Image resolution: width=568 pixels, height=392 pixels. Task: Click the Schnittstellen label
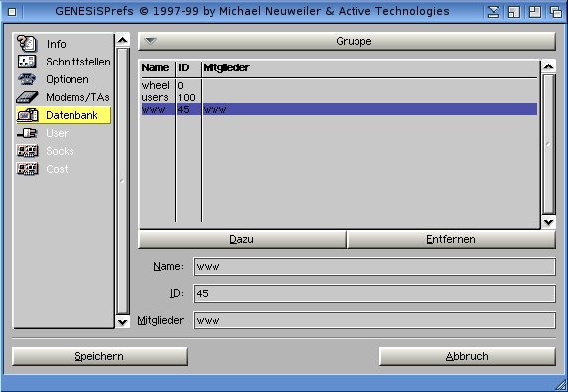point(77,62)
